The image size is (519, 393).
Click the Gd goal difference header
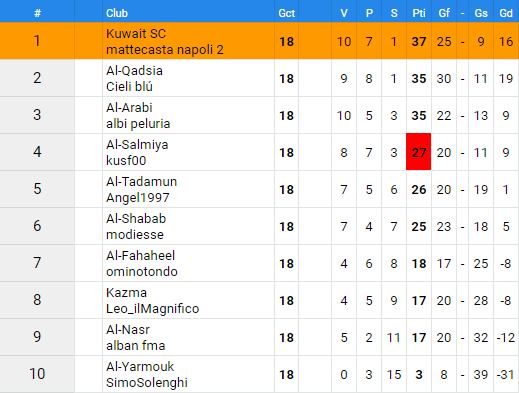[506, 13]
